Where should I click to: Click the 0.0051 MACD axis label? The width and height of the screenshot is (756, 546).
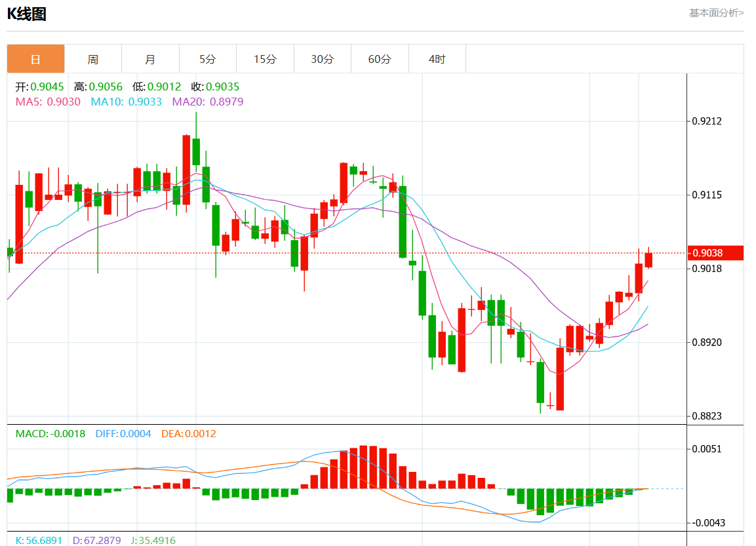707,449
